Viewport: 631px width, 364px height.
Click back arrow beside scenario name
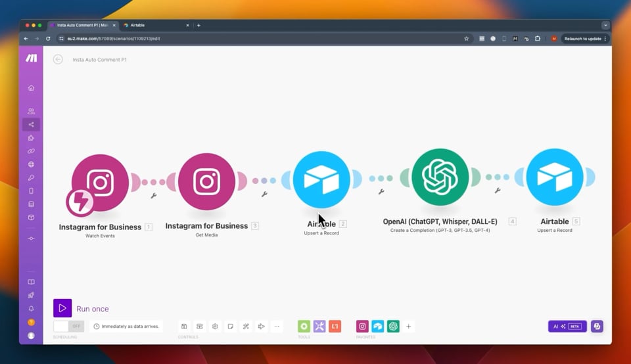point(58,60)
